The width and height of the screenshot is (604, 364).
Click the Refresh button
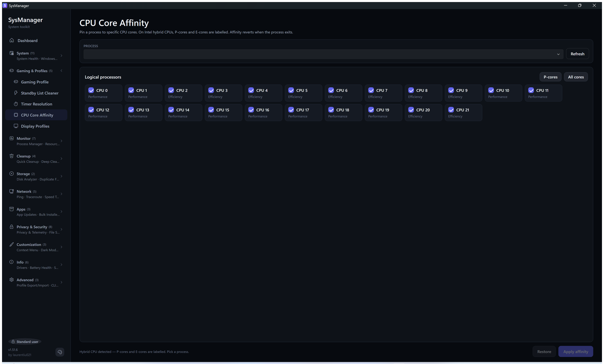(x=577, y=54)
